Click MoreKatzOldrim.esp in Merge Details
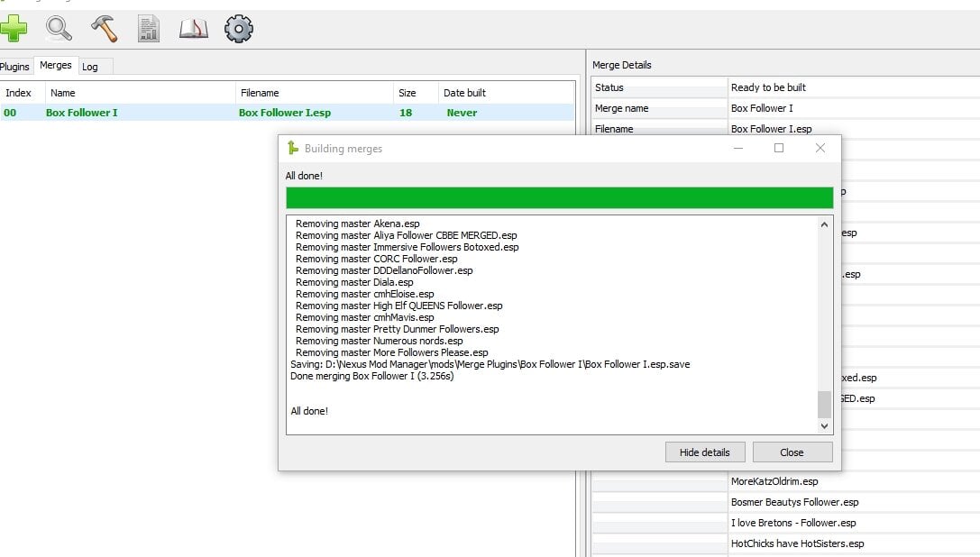 pyautogui.click(x=774, y=481)
